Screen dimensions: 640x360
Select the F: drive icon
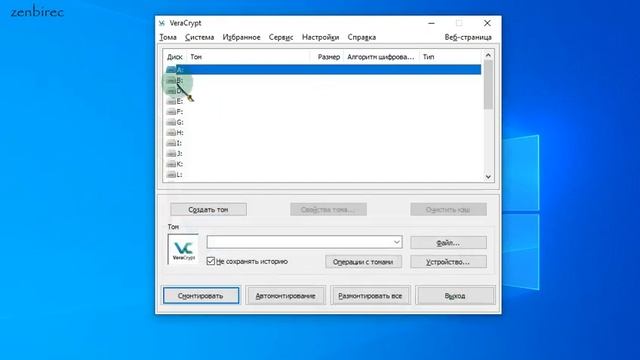point(171,112)
